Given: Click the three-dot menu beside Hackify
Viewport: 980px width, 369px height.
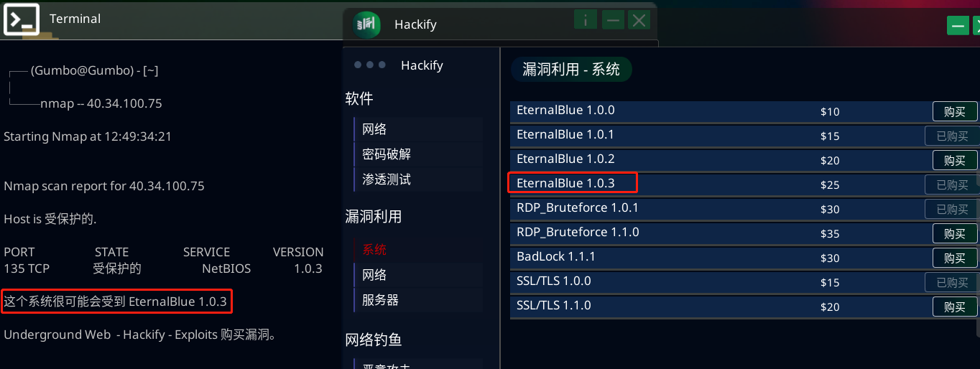Looking at the screenshot, I should pyautogui.click(x=370, y=65).
